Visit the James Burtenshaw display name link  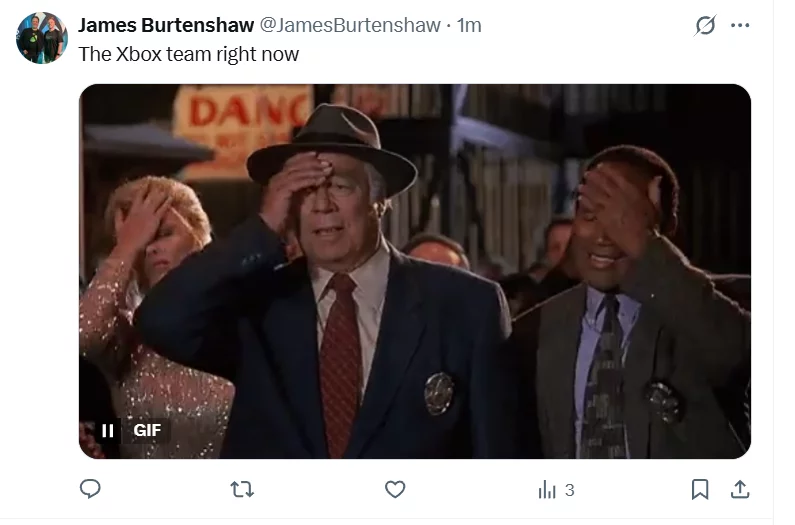pyautogui.click(x=166, y=25)
